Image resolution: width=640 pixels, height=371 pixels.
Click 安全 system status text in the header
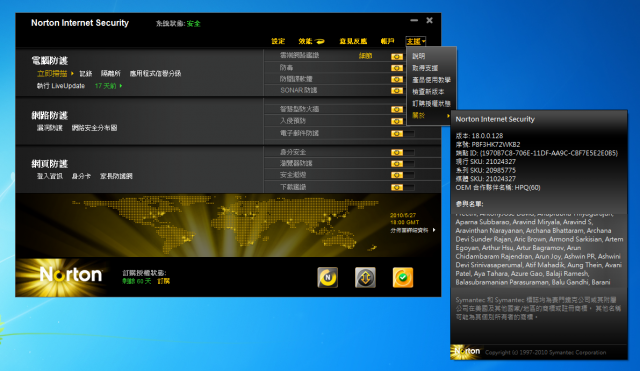click(193, 24)
